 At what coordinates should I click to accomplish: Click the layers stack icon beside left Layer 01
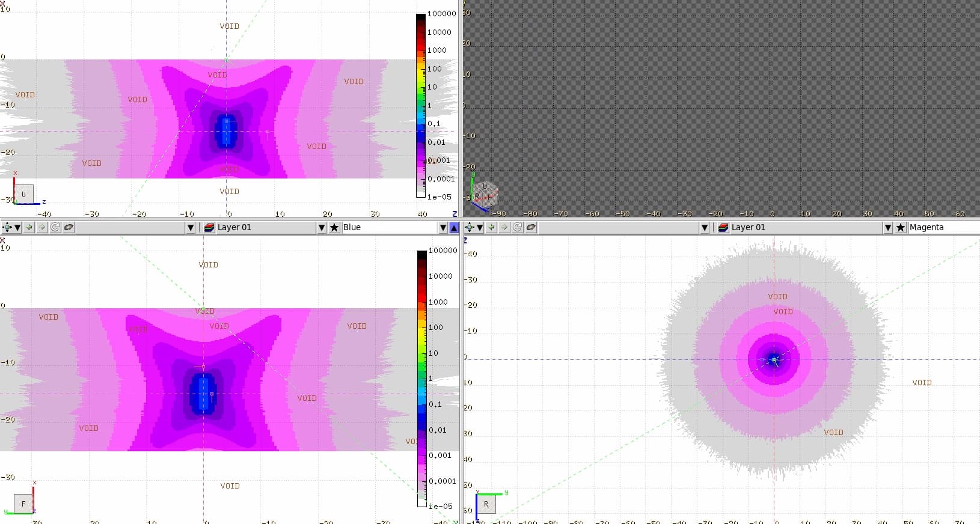[209, 228]
